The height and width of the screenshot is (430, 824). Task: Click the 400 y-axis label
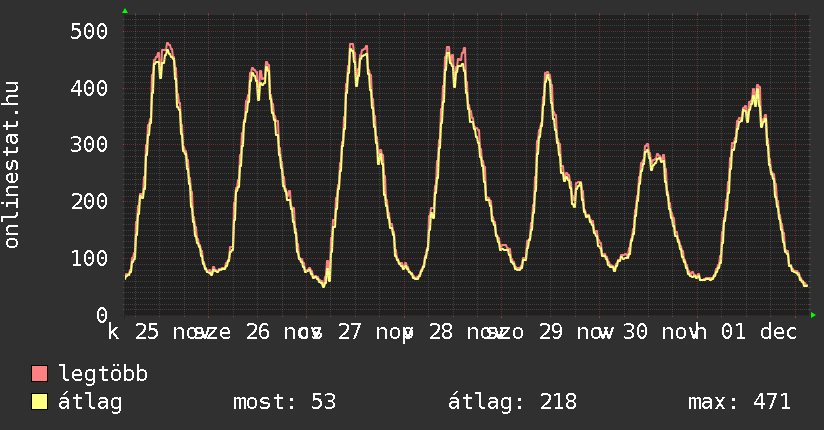(x=88, y=88)
